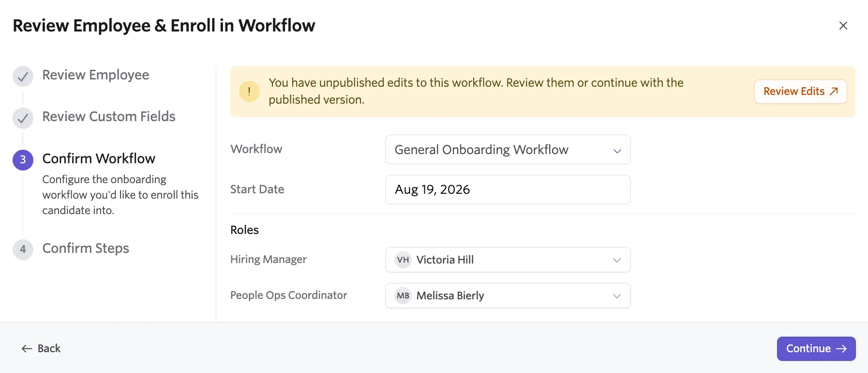The image size is (868, 373).
Task: Close the Review Employee & Enroll dialog
Action: click(843, 26)
